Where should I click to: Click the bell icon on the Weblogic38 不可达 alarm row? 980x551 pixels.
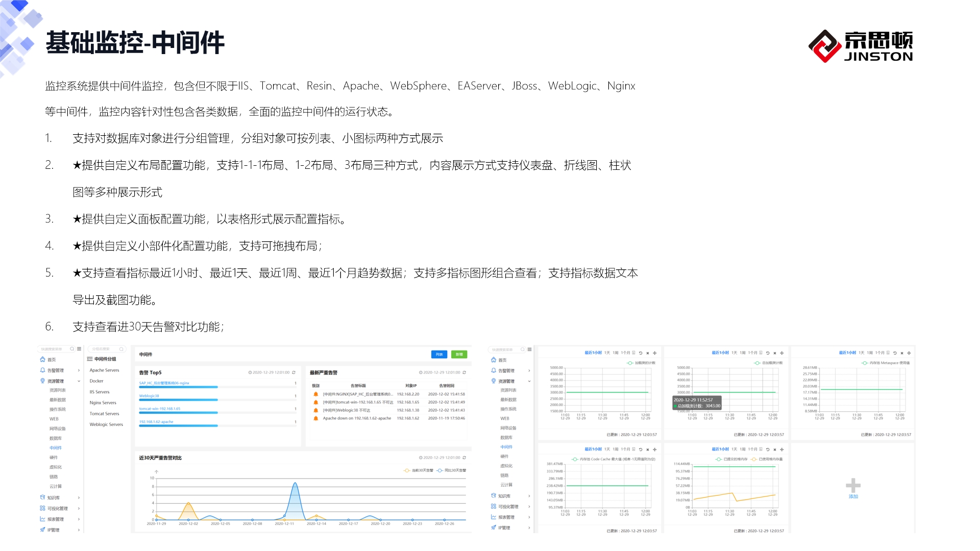(315, 410)
